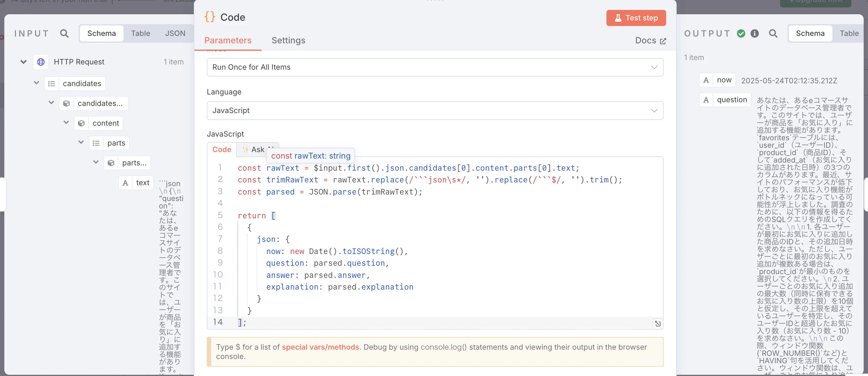868x376 pixels.
Task: Open the Ask AI tab
Action: pyautogui.click(x=258, y=150)
